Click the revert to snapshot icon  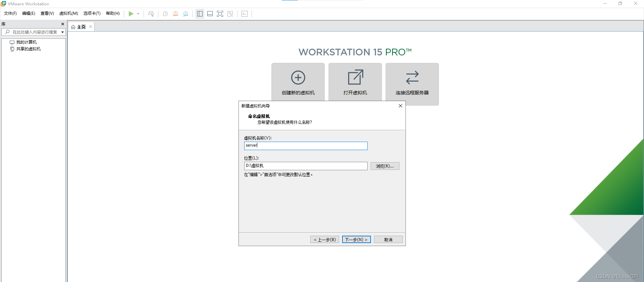point(175,14)
